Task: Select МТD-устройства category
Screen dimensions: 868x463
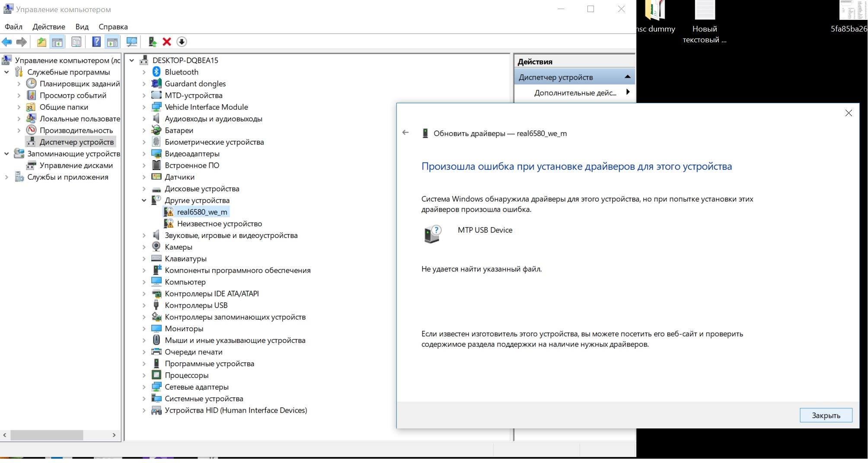Action: 194,95
